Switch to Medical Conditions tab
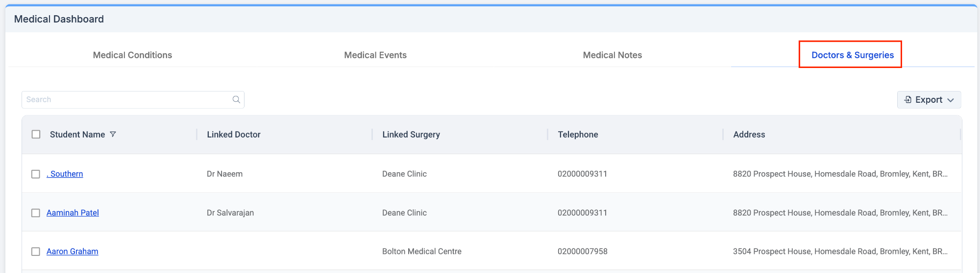The height and width of the screenshot is (273, 980). [x=132, y=55]
